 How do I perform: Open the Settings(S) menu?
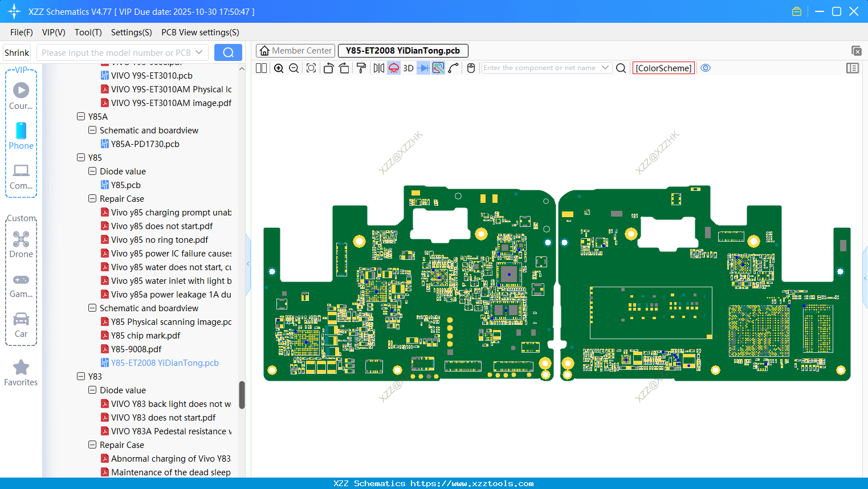132,32
